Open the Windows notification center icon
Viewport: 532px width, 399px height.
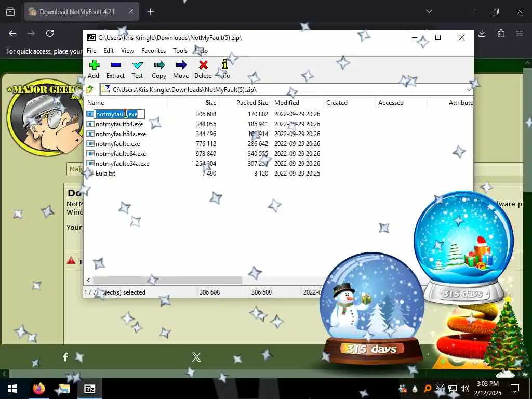[515, 389]
